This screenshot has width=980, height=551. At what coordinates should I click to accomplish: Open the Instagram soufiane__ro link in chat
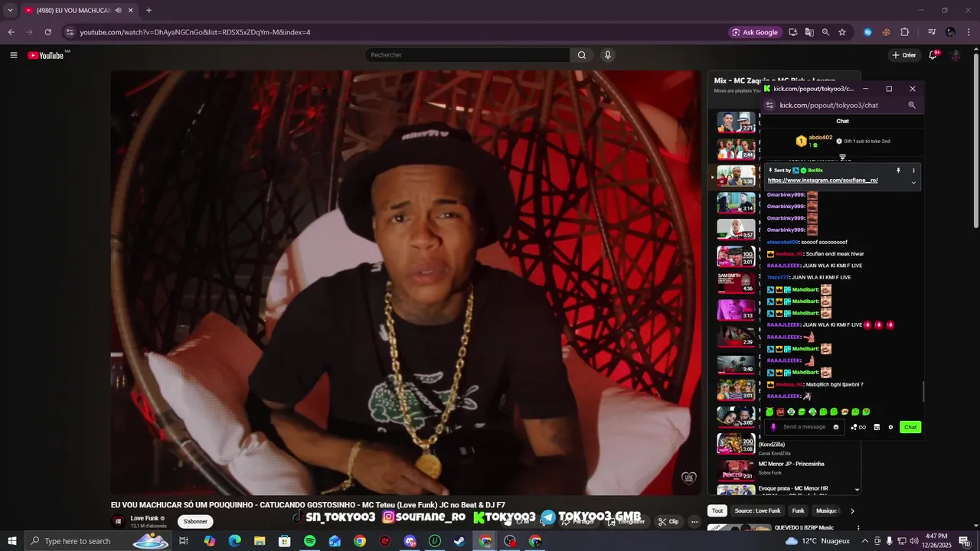click(x=822, y=181)
